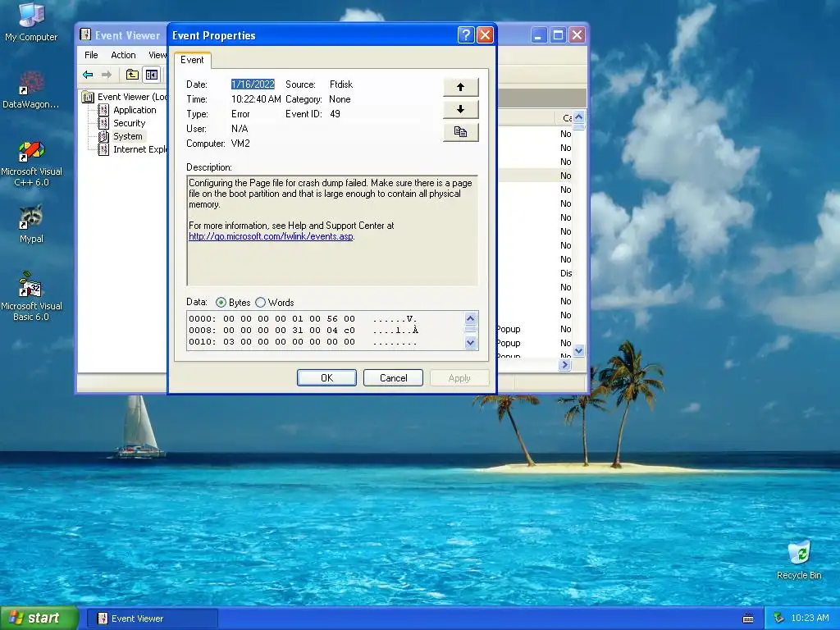
Task: Open the View menu
Action: point(157,55)
